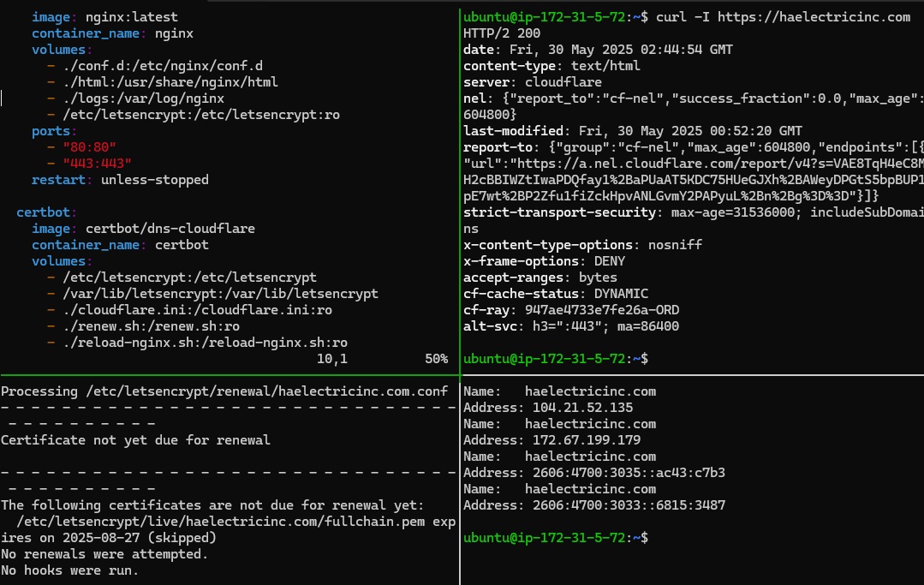924x585 pixels.
Task: Click the strict-transport-security header
Action: tap(559, 212)
